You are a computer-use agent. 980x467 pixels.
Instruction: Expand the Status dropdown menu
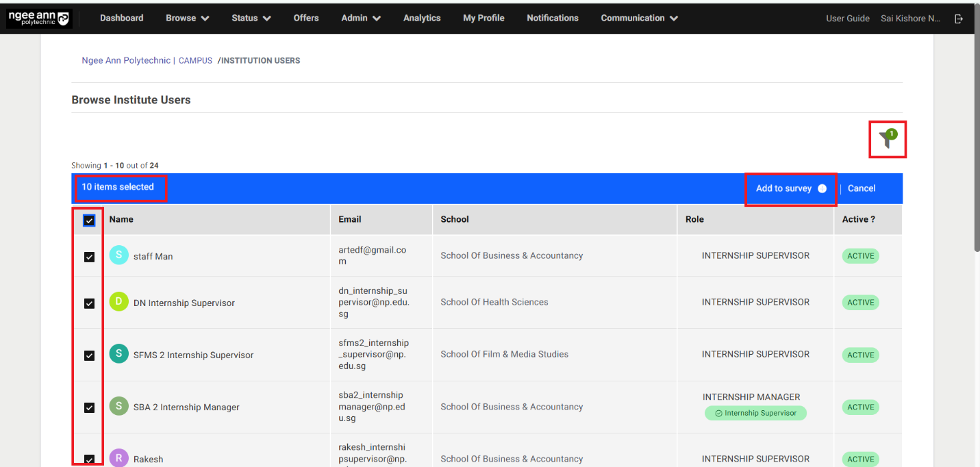click(x=251, y=18)
